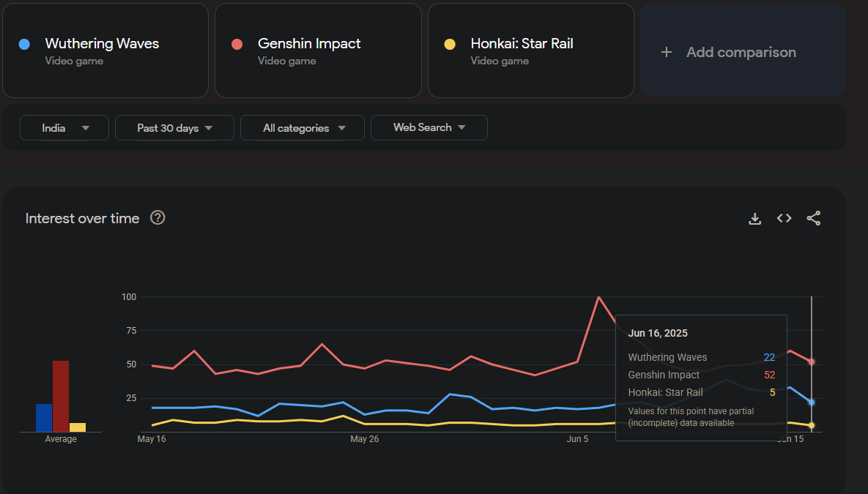The width and height of the screenshot is (868, 494).
Task: Click the yellow Honkai: Star Rail dot
Action: (450, 44)
